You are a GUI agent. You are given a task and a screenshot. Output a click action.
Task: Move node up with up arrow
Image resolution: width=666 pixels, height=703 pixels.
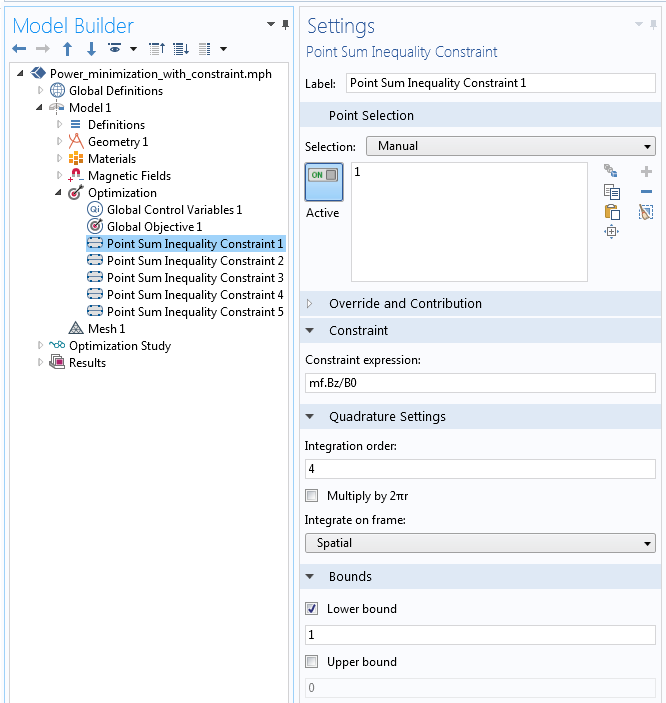[x=67, y=48]
